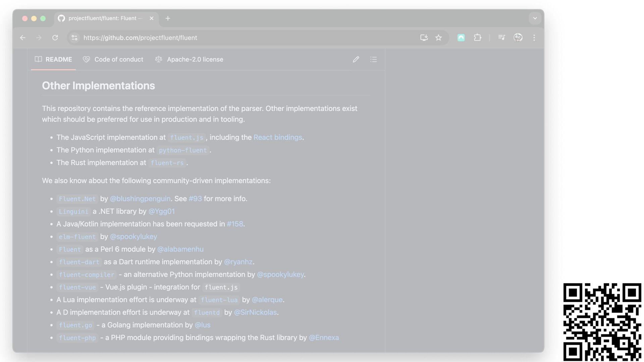Open the browser extensions puzzle icon
Screen dimensions: 644x362
477,38
